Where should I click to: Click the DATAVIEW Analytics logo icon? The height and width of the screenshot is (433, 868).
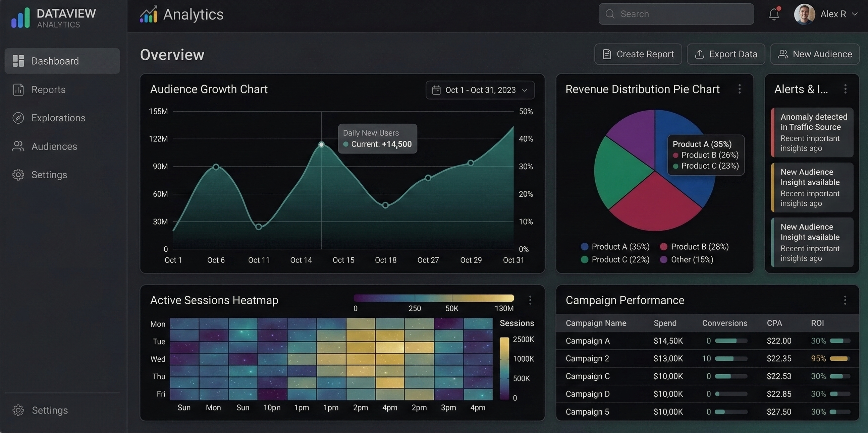click(19, 18)
